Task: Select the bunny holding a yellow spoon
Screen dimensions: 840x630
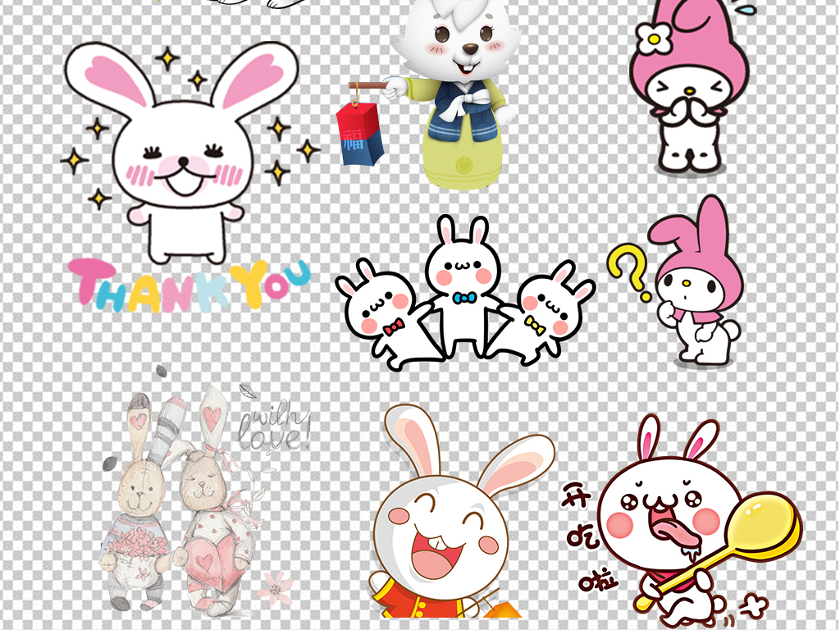Action: click(x=683, y=523)
